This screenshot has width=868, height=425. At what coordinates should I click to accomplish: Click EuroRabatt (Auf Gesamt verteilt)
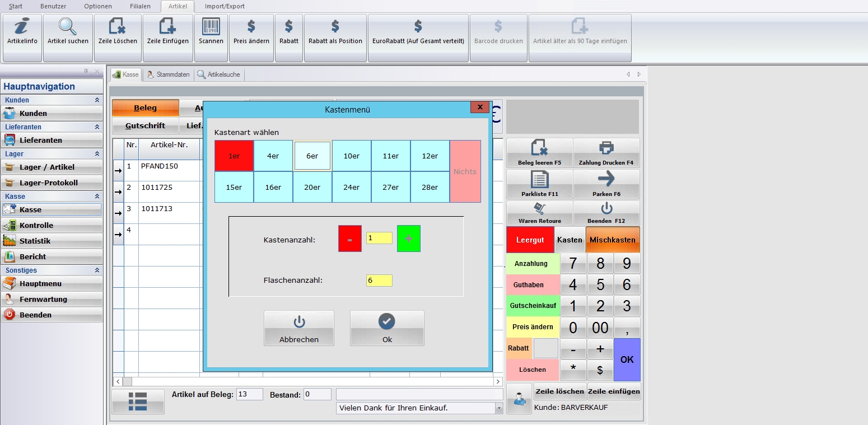(x=418, y=38)
